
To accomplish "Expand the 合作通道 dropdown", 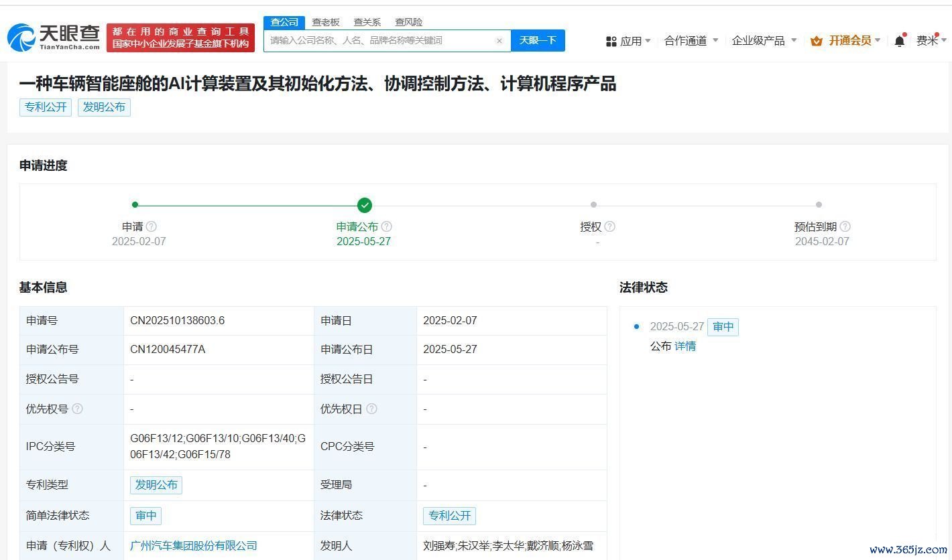I will (x=691, y=41).
